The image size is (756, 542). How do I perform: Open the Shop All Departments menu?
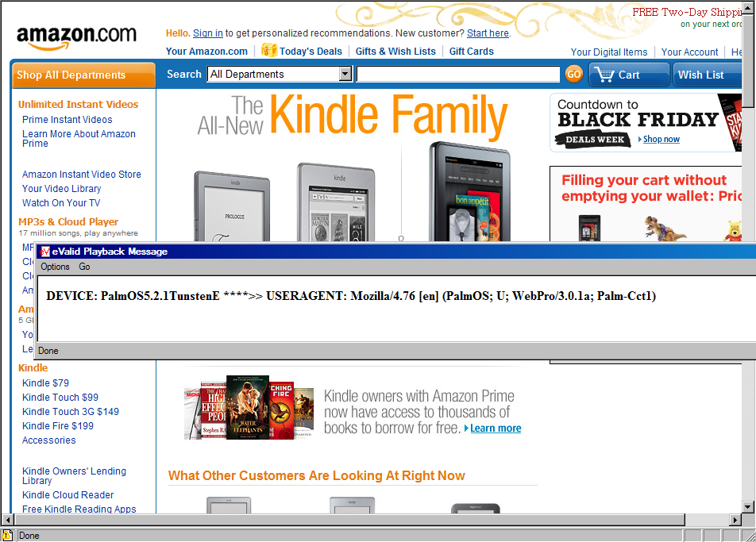(x=83, y=75)
